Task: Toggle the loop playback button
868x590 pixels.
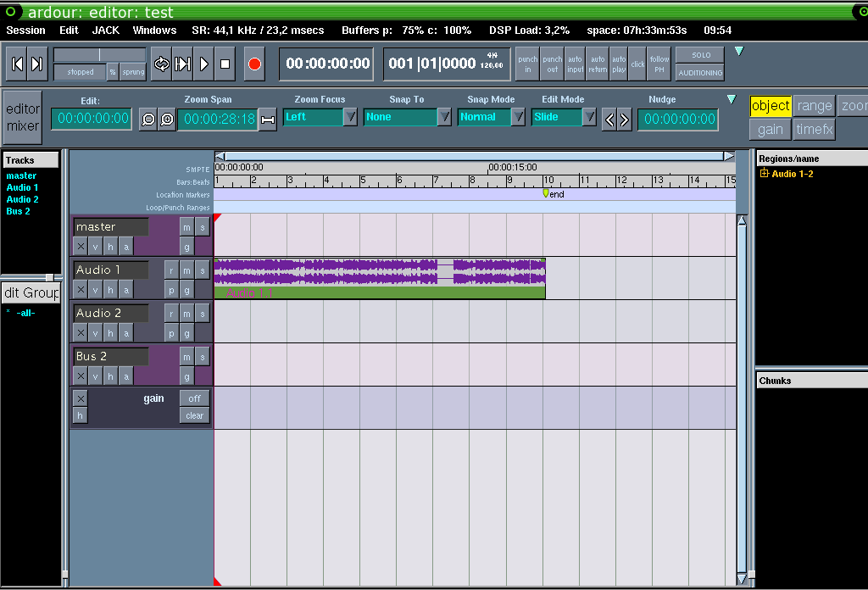Action: (x=161, y=64)
